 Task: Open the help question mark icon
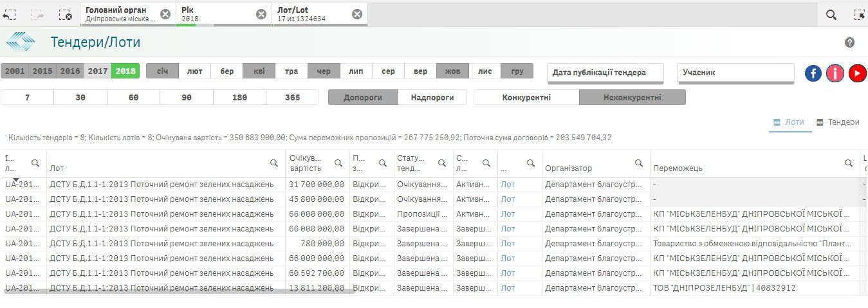(849, 42)
